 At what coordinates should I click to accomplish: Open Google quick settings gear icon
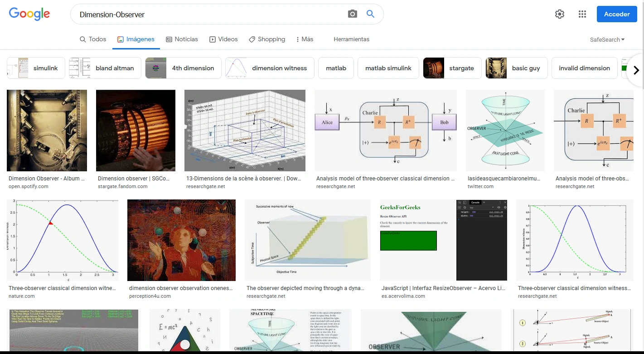click(559, 14)
